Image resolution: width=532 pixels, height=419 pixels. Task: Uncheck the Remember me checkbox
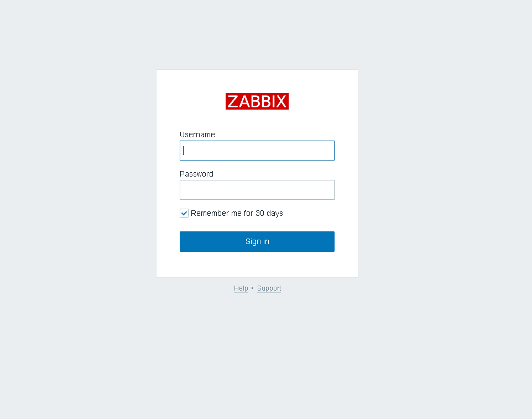point(184,213)
